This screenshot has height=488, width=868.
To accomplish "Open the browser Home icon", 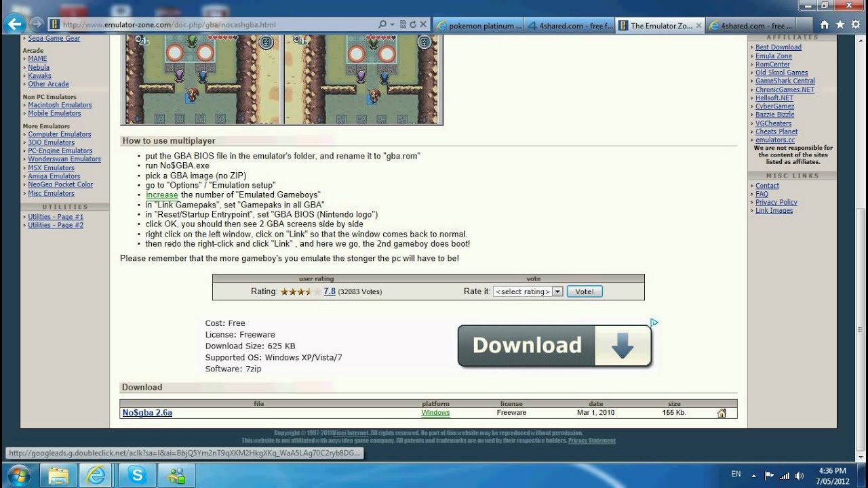I will click(824, 25).
